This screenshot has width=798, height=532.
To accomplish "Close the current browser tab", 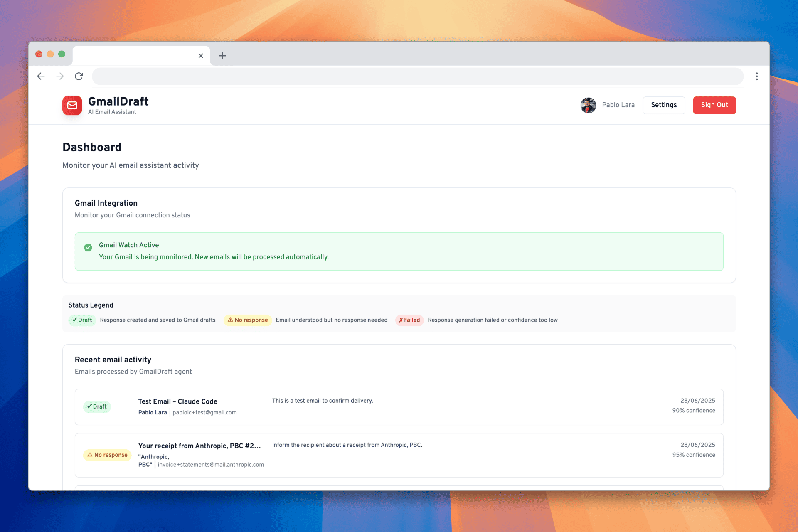I will pyautogui.click(x=201, y=56).
